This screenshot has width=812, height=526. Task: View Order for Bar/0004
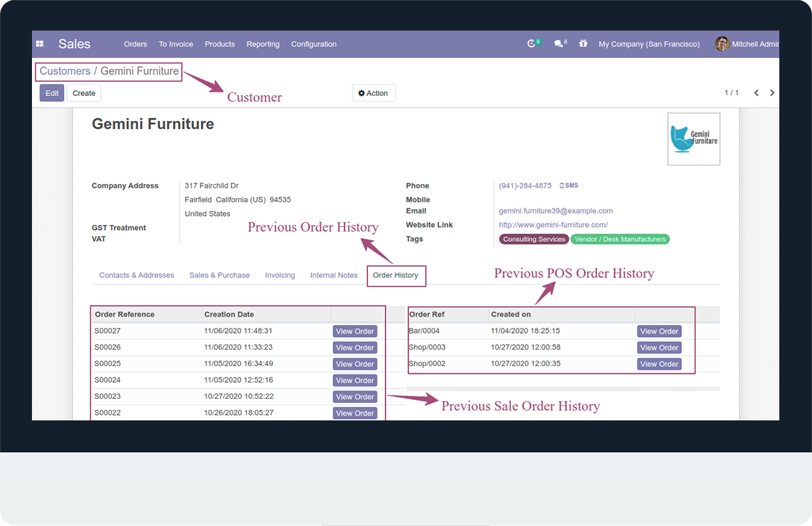659,331
